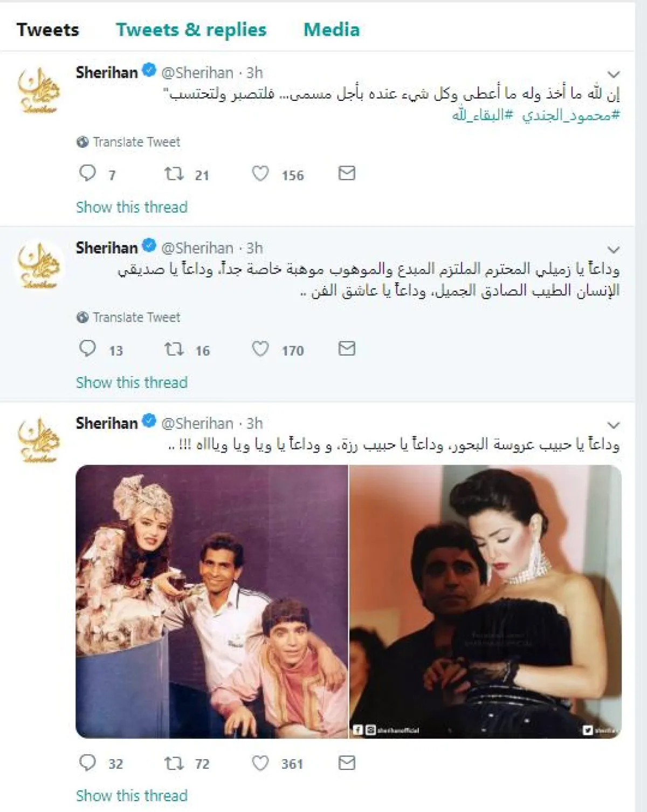
Task: Open the first tweet's options chevron
Action: click(x=614, y=74)
